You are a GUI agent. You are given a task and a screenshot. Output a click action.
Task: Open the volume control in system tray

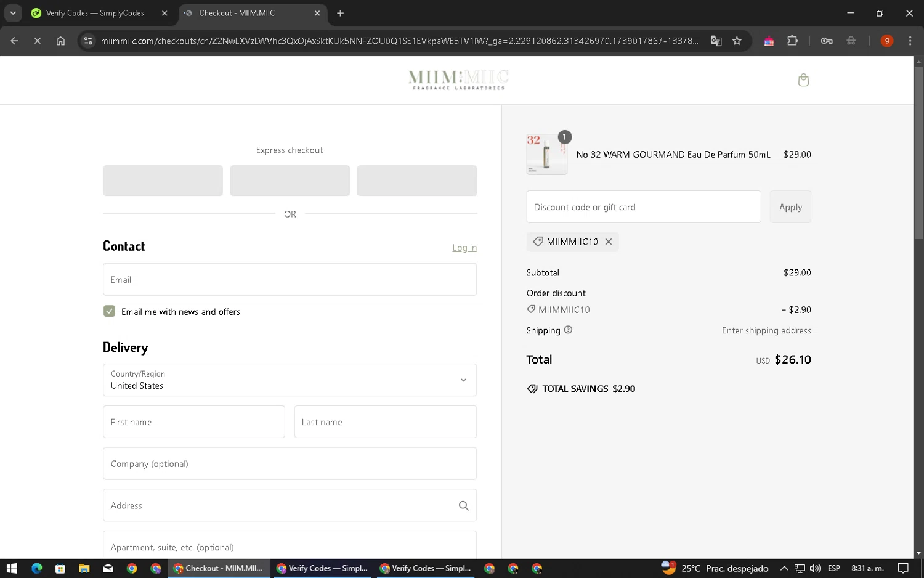(x=815, y=568)
